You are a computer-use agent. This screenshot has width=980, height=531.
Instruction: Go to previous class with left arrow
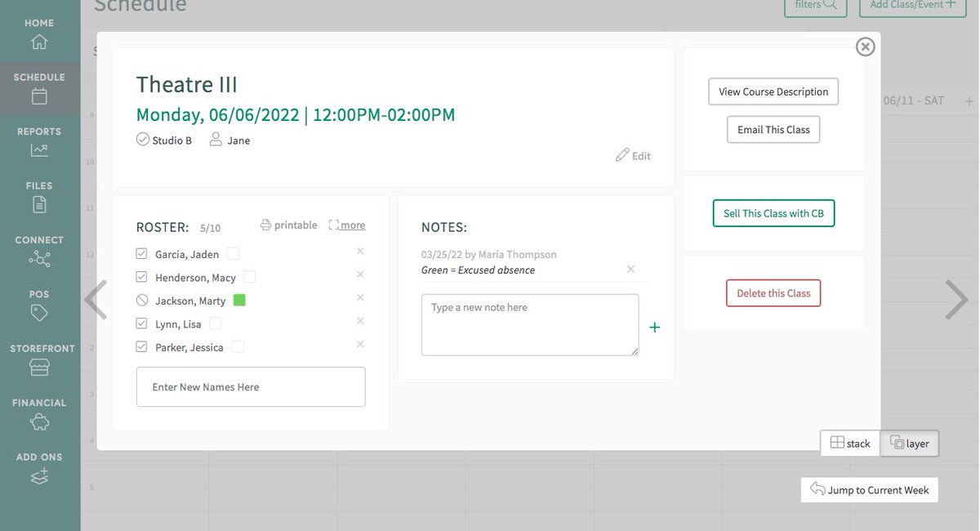pyautogui.click(x=96, y=300)
